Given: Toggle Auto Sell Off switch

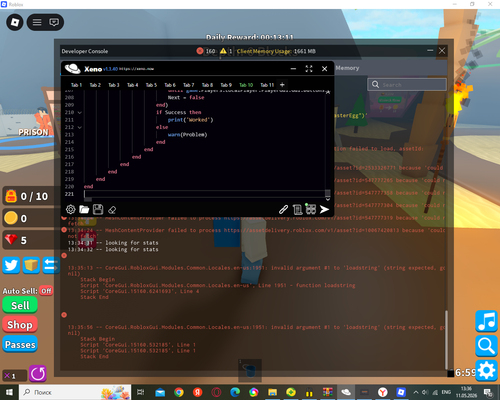Looking at the screenshot, I should (46, 291).
